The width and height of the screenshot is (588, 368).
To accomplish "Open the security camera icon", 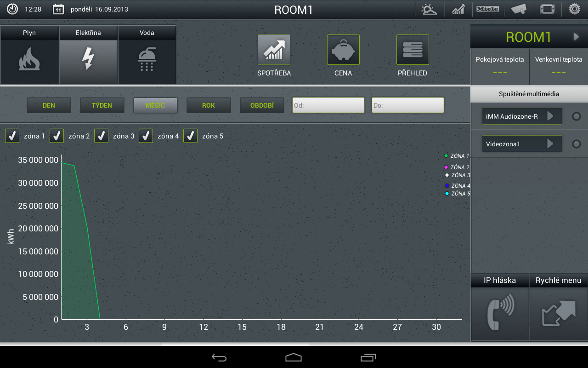I will [x=518, y=9].
